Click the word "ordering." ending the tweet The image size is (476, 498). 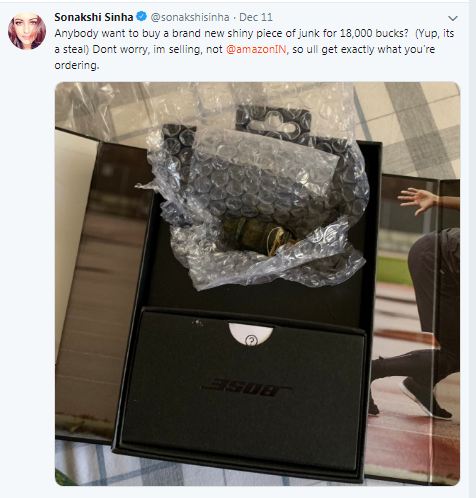tap(77, 65)
